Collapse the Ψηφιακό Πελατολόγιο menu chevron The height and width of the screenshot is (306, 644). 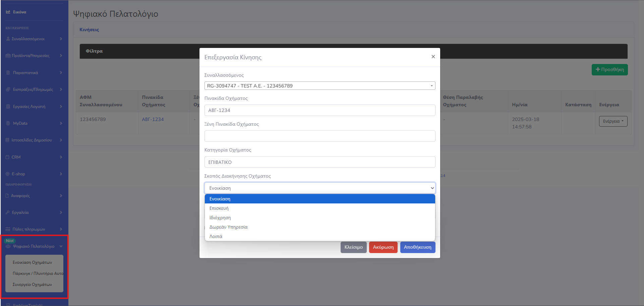[61, 246]
